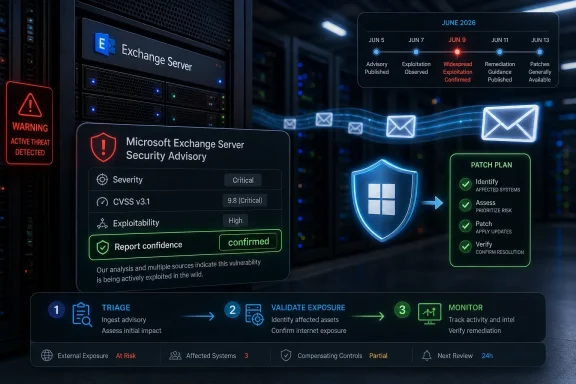Toggle the Assess checkmark in Patch Plan
Viewport: 576px width, 384px height.
pos(465,205)
